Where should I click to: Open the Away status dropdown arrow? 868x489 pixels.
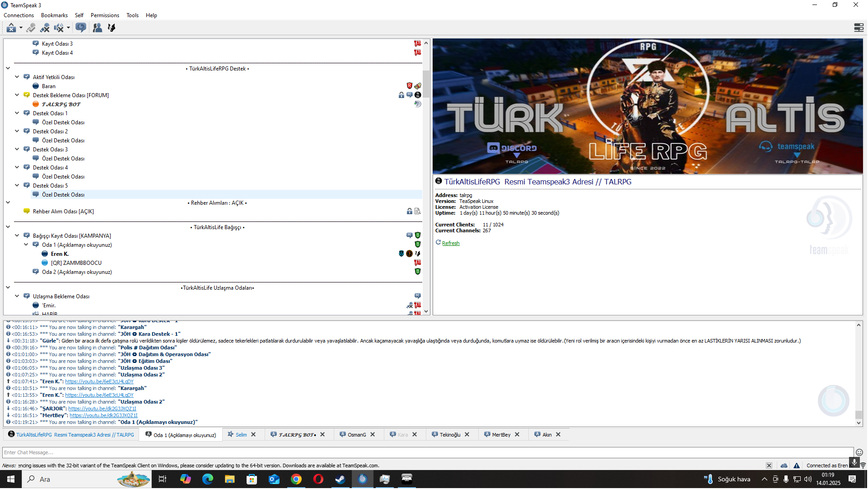[x=21, y=28]
